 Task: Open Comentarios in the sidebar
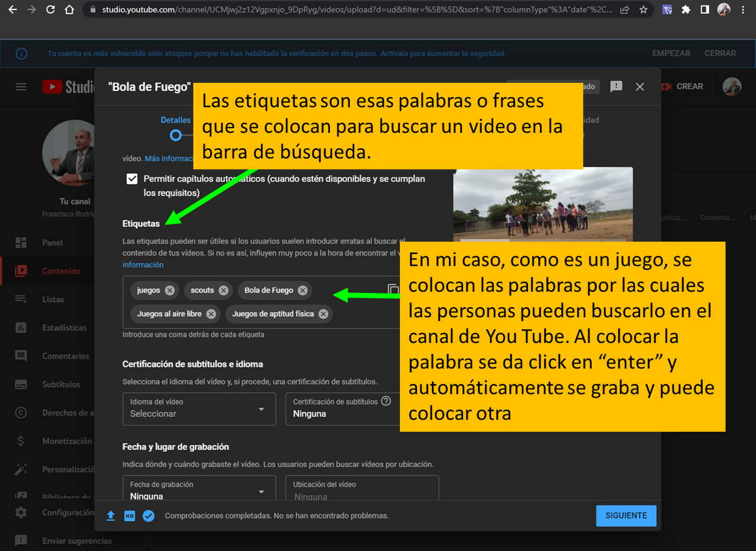(x=47, y=356)
